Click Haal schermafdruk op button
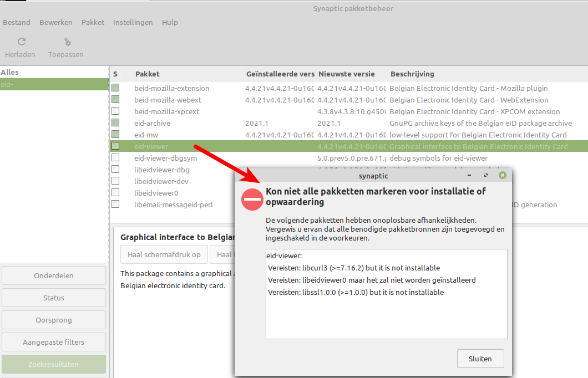588x378 pixels. click(164, 255)
